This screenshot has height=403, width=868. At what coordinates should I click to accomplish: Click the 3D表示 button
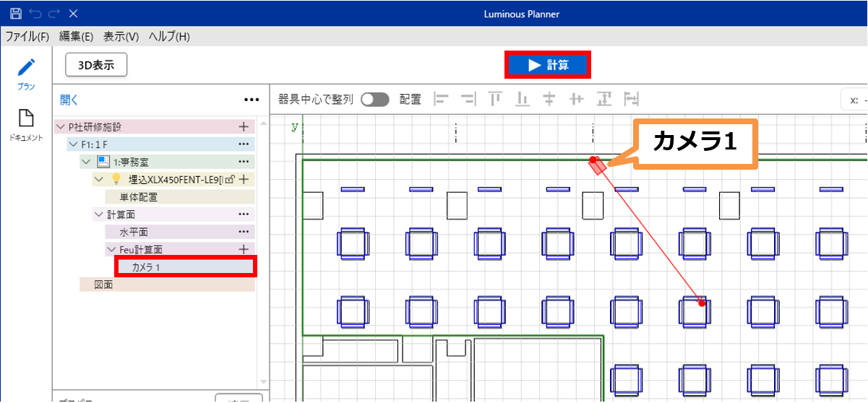click(x=96, y=65)
